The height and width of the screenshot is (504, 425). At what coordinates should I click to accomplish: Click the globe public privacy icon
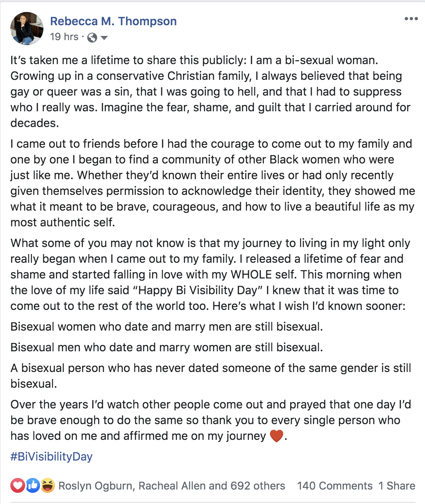tap(93, 38)
